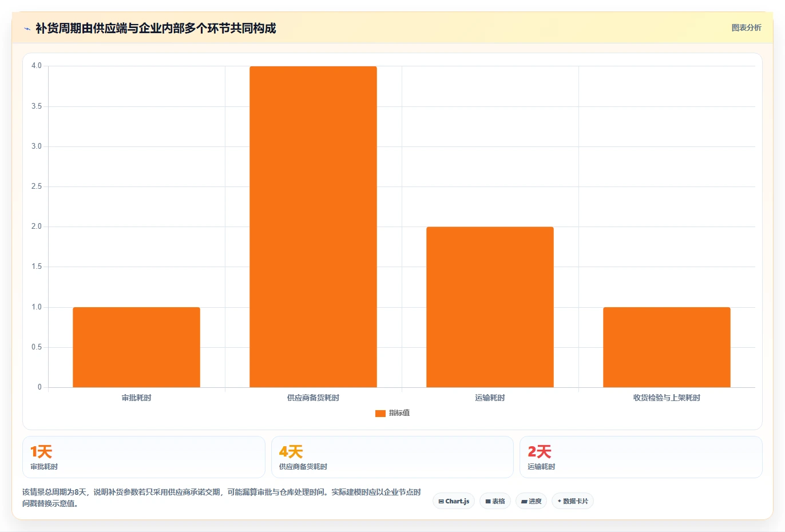The height and width of the screenshot is (532, 785).
Task: Click the 1天 审批耗时 stat card
Action: pyautogui.click(x=144, y=457)
